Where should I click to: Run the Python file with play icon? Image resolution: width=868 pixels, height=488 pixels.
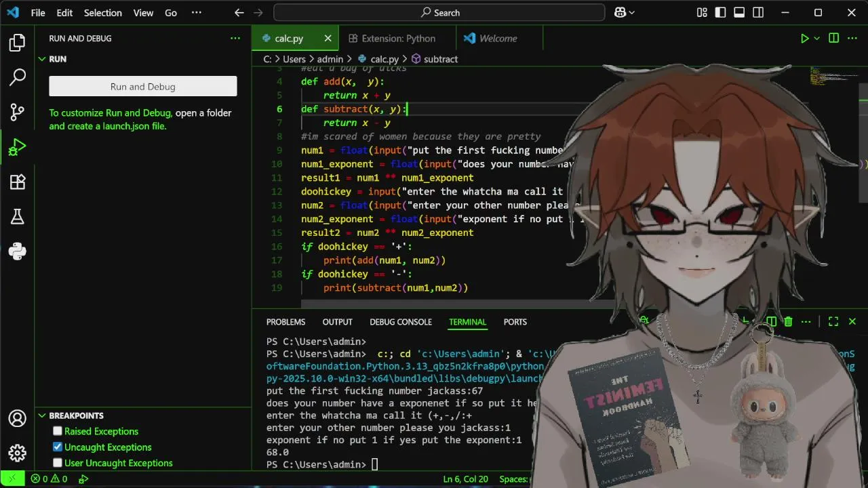point(804,39)
